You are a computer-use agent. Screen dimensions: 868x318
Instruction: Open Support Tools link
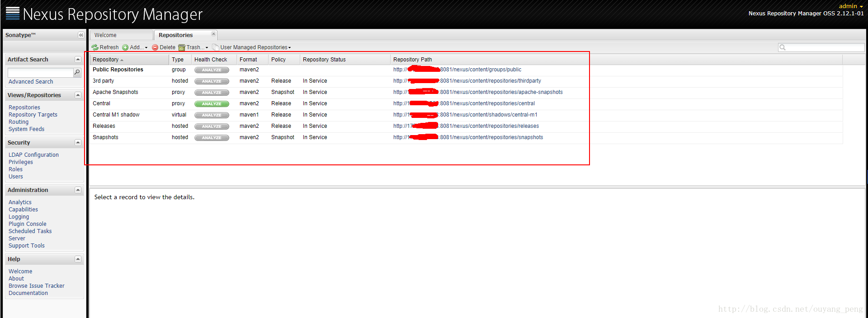tap(27, 246)
